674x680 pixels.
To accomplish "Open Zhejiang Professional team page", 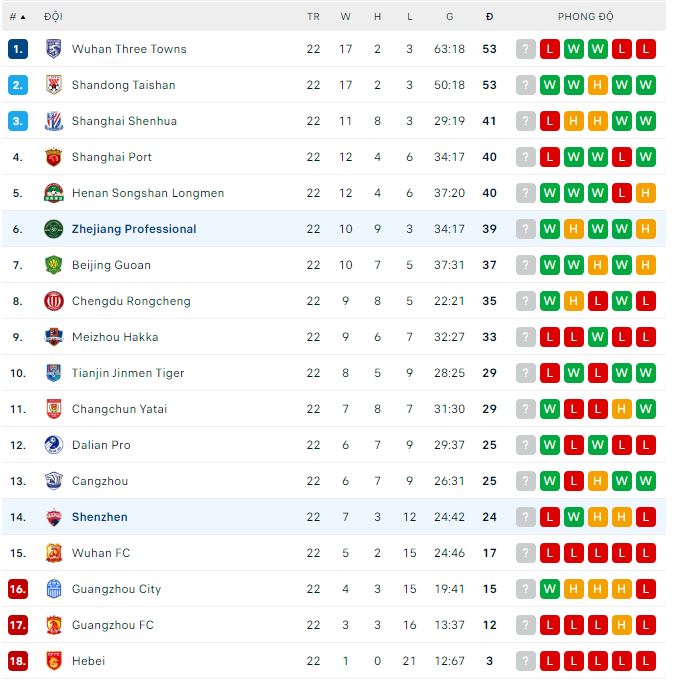I will point(134,229).
